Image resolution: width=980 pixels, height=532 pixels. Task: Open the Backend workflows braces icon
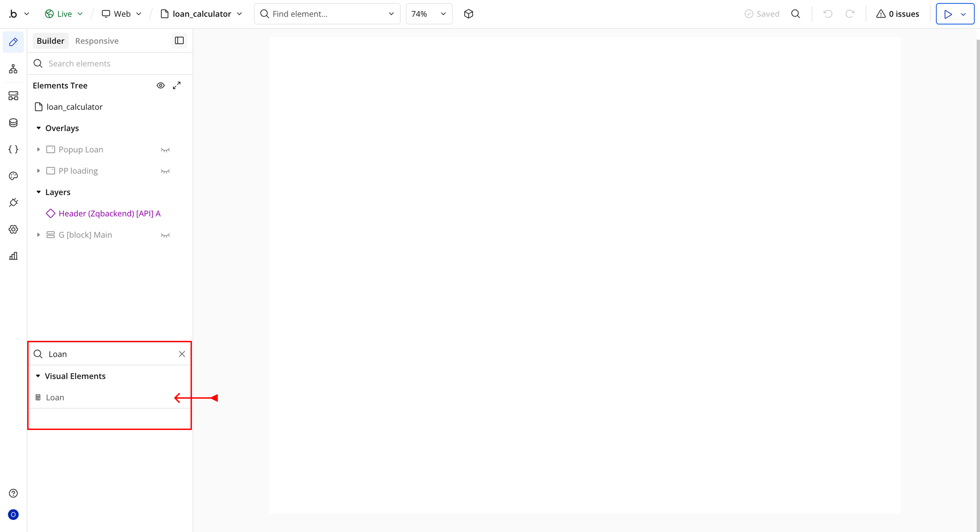[x=13, y=149]
